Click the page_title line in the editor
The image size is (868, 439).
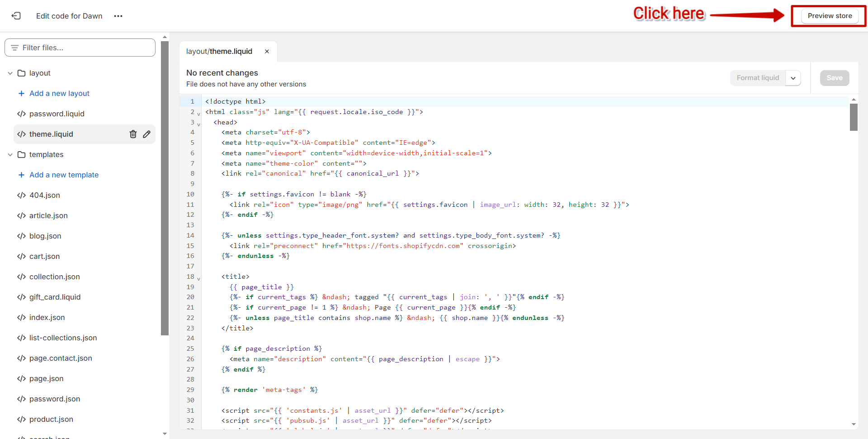tap(262, 287)
